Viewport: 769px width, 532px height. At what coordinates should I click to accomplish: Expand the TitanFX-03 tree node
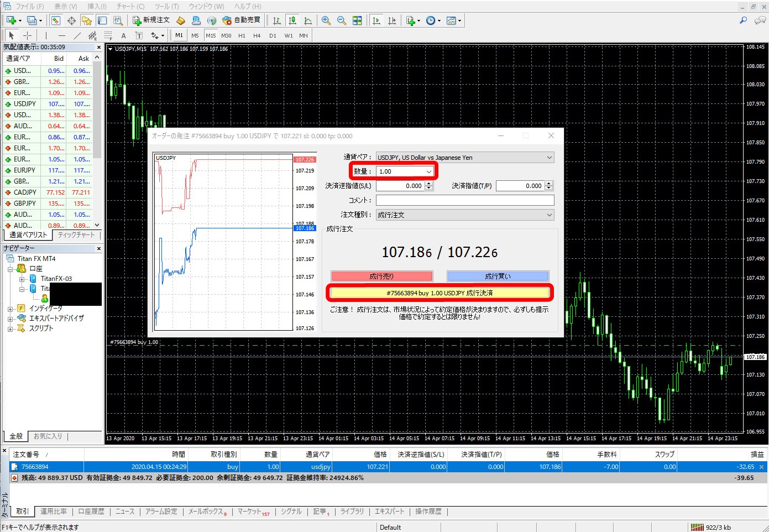click(x=21, y=279)
